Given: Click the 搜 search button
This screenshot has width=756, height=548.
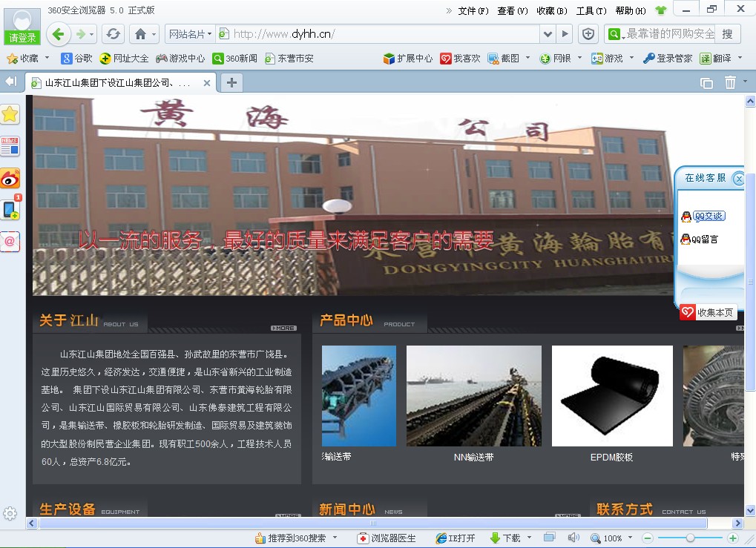Looking at the screenshot, I should 727,33.
